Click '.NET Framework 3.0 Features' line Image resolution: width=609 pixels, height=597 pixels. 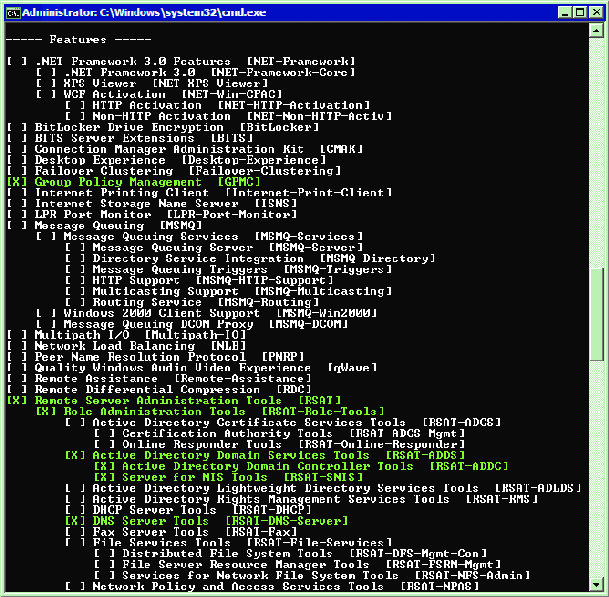point(181,61)
